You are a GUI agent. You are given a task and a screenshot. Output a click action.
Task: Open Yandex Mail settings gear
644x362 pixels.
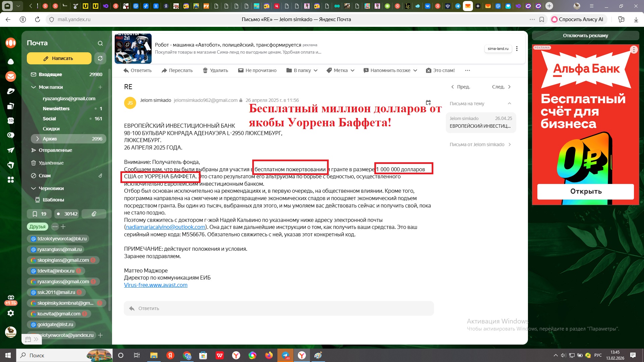tap(11, 313)
